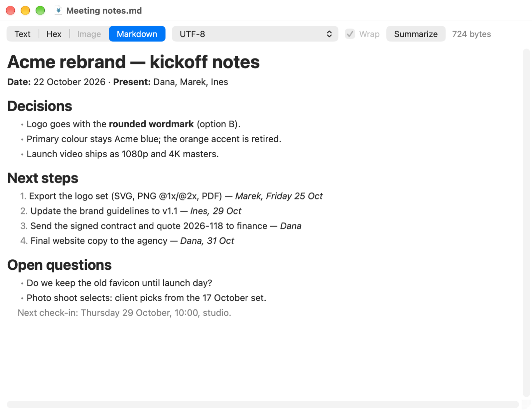Click step 1 "Export the logo set"
The image size is (532, 410).
click(176, 196)
